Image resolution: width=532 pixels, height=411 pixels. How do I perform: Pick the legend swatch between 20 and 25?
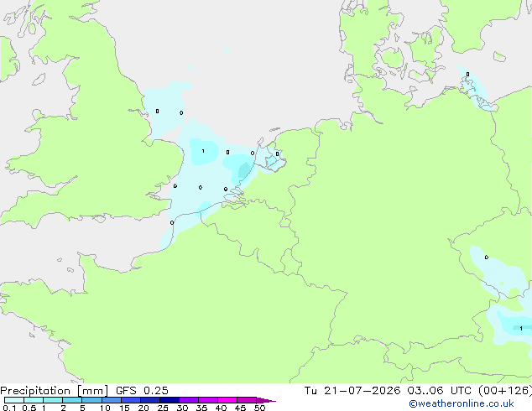(150, 400)
